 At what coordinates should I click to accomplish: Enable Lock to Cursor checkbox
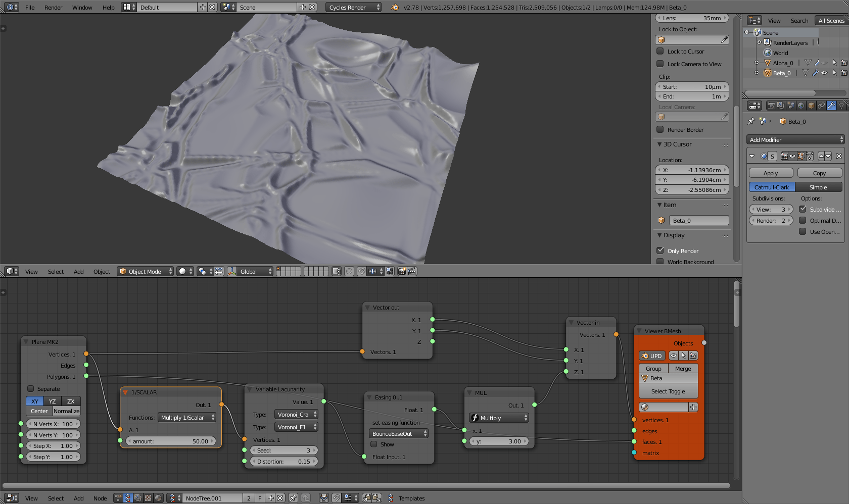(660, 51)
